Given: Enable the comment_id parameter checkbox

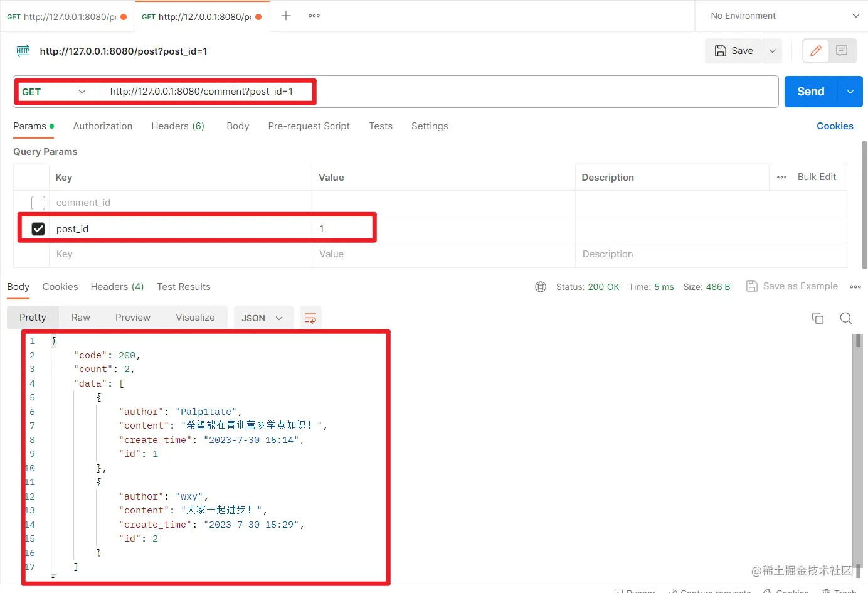Looking at the screenshot, I should coord(38,203).
